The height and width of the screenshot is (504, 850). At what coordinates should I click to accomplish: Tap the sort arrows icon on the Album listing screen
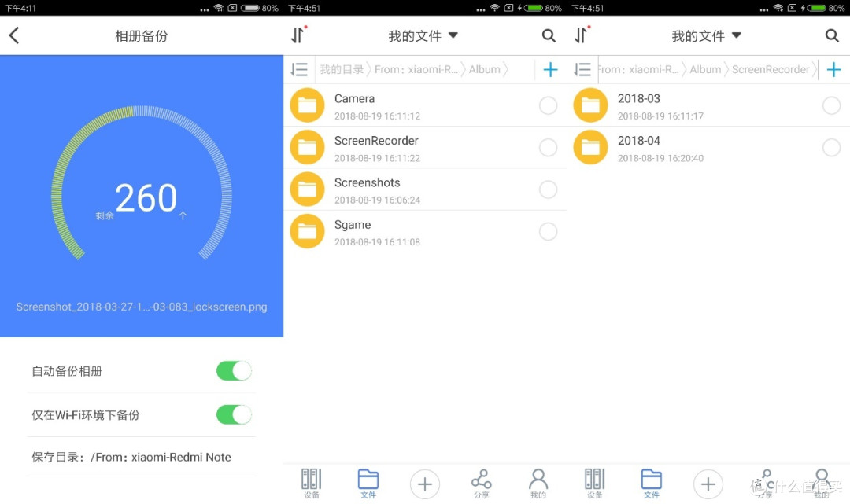coord(298,35)
